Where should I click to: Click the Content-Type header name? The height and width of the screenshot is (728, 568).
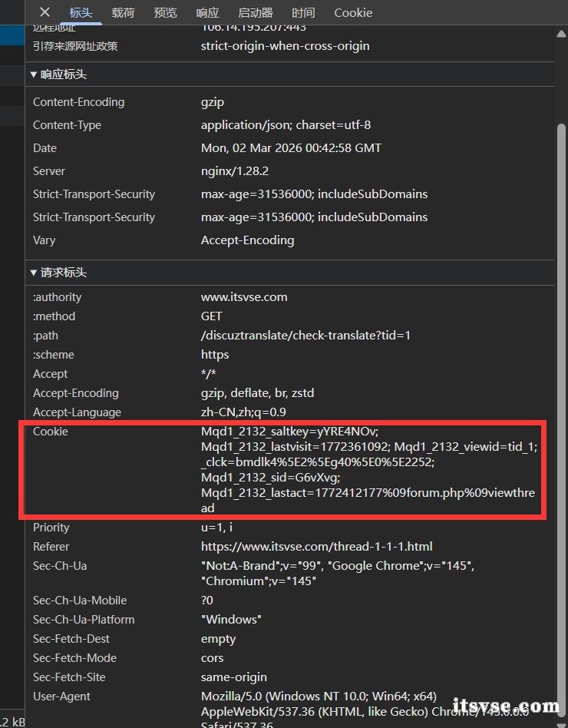tap(67, 125)
